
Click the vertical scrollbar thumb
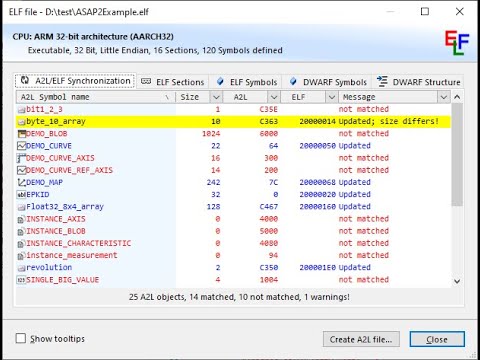(x=457, y=155)
